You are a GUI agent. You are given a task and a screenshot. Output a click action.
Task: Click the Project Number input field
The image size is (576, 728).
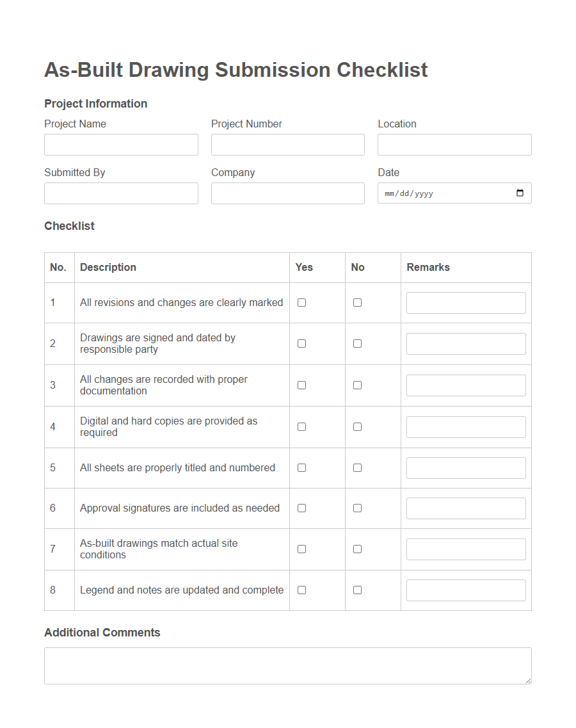287,144
